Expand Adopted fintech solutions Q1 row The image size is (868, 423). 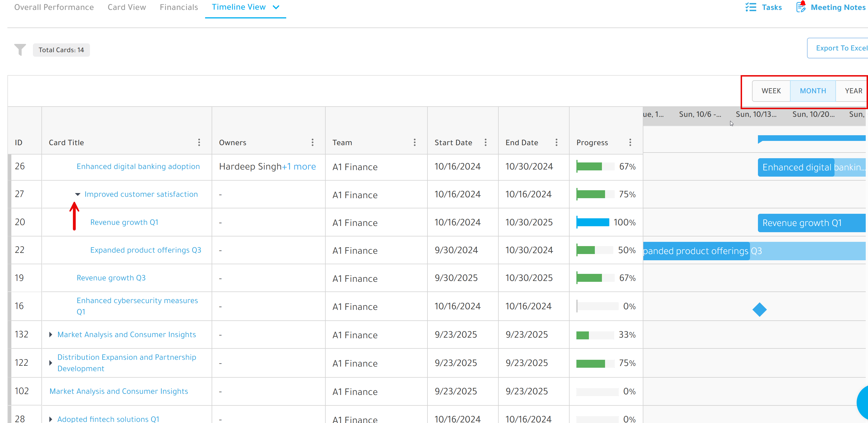50,419
